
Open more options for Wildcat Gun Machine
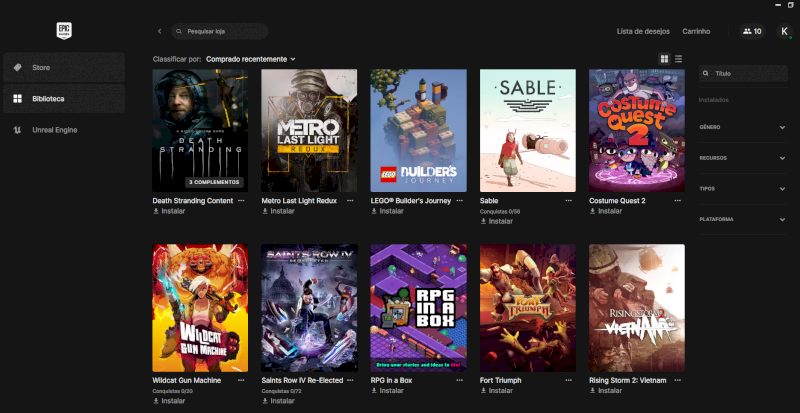[241, 380]
